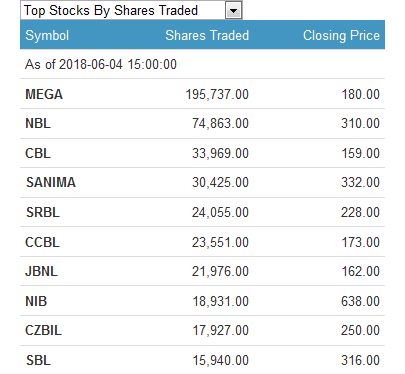The image size is (405, 374).
Task: Click the Closing Price column header
Action: coord(341,35)
